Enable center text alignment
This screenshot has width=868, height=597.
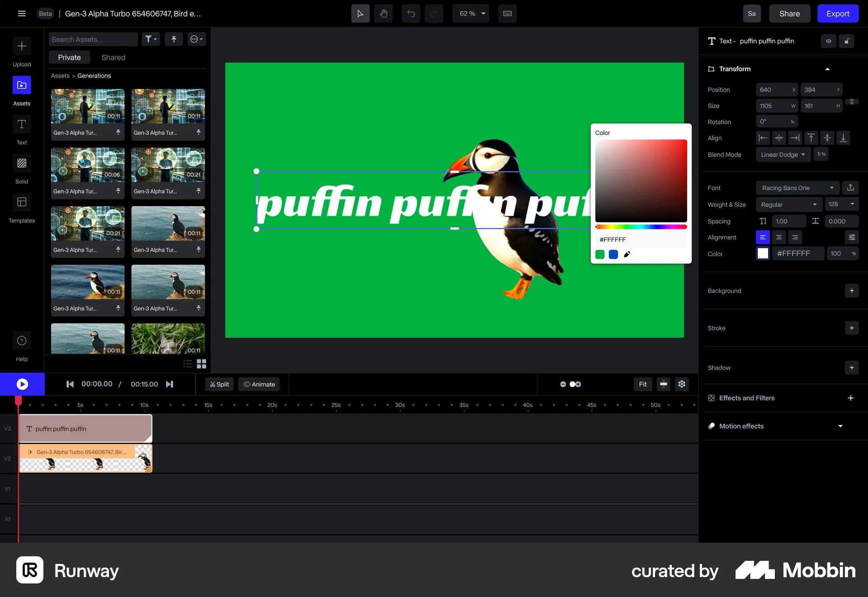click(778, 237)
